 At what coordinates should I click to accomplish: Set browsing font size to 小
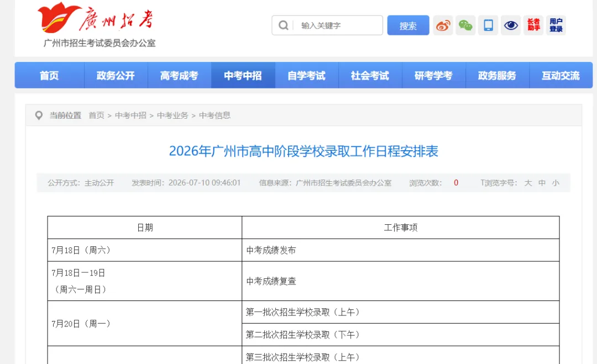(x=556, y=183)
